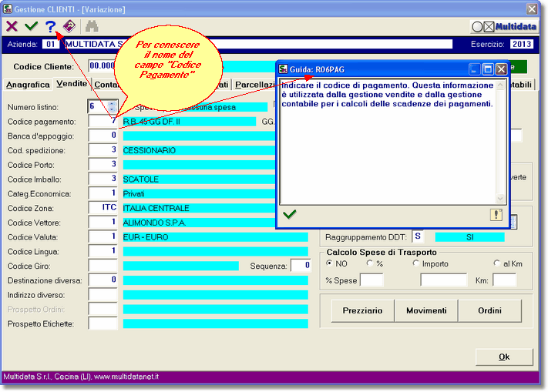Viewport: 548px width, 392px height.
Task: Open the Anagrafica tab
Action: coord(28,85)
